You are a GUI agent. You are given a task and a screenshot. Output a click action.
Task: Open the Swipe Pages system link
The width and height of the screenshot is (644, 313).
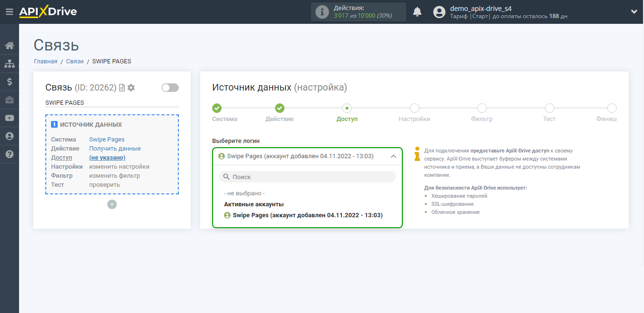pos(107,140)
